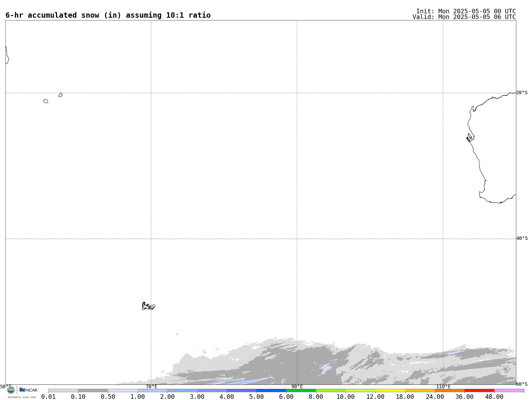The height and width of the screenshot is (400, 532).
Task: Click the ensemble.ucar.edu text
Action: pos(22,397)
